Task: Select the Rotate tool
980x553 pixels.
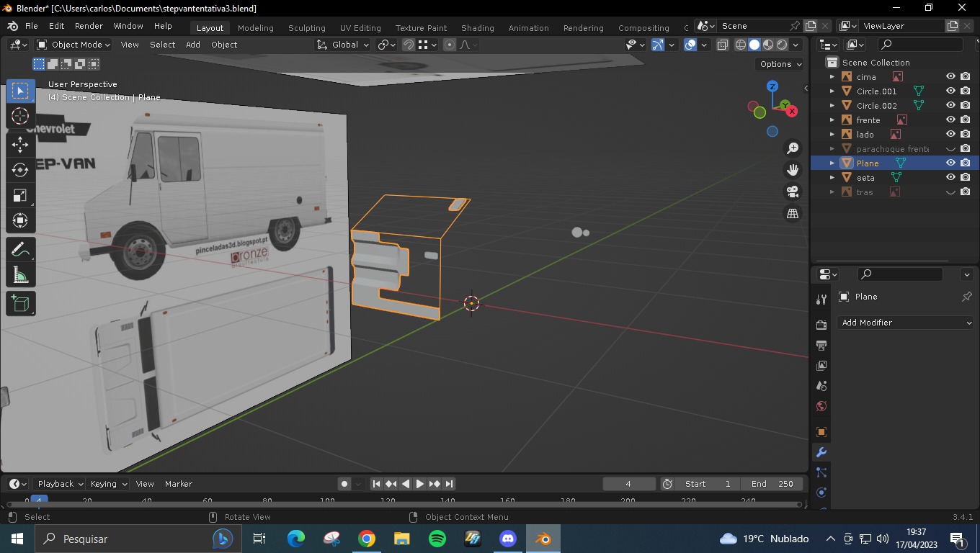Action: click(x=20, y=170)
